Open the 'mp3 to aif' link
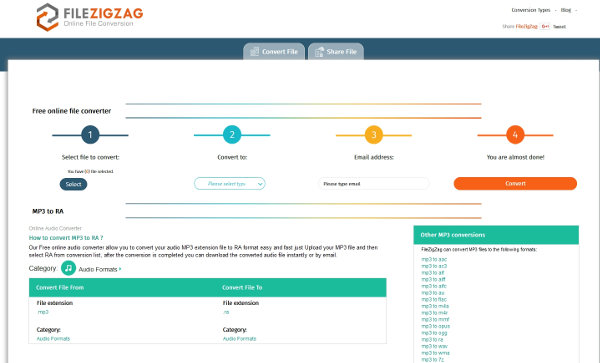 pos(433,273)
